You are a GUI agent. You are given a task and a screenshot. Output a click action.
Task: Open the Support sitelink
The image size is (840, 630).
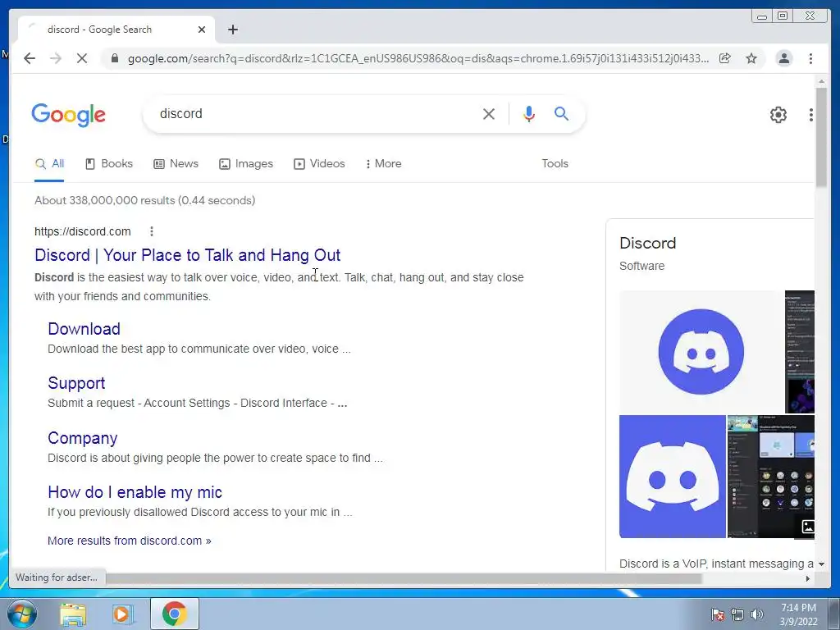click(x=76, y=383)
